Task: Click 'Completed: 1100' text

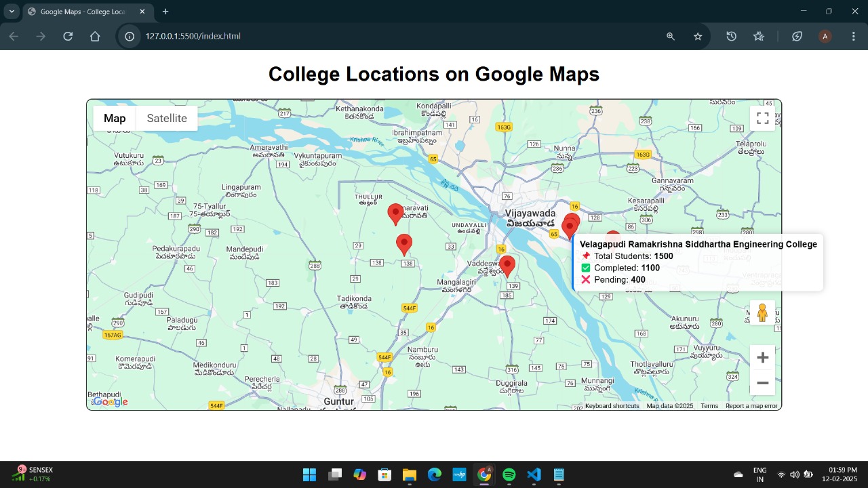Action: [x=627, y=268]
